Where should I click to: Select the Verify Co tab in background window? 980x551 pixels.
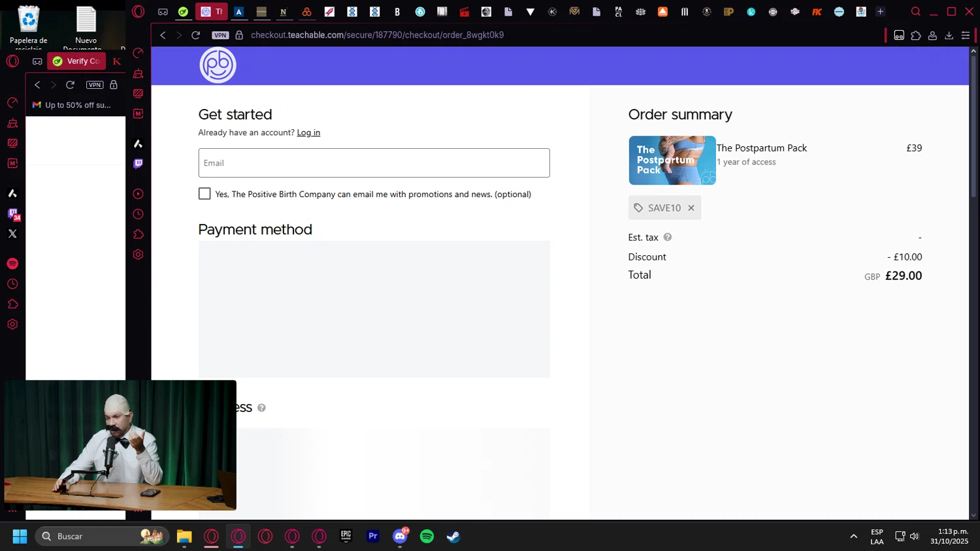76,61
